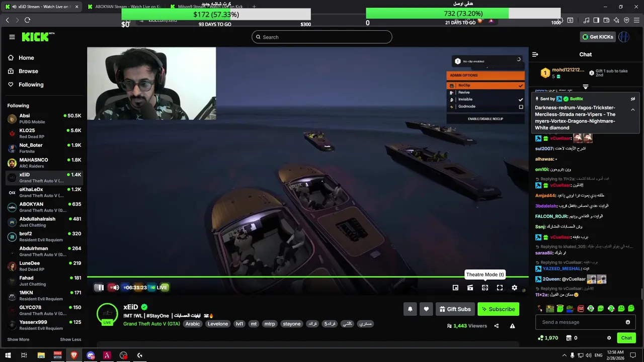This screenshot has width=644, height=362.
Task: Open Not_Boter's Fortnite channel
Action: 44,148
